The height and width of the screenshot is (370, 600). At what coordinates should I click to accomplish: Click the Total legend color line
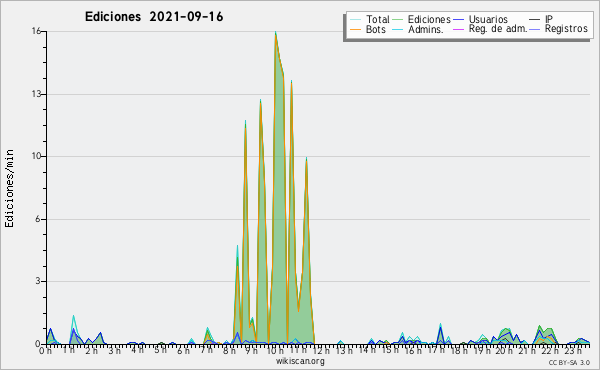[355, 20]
